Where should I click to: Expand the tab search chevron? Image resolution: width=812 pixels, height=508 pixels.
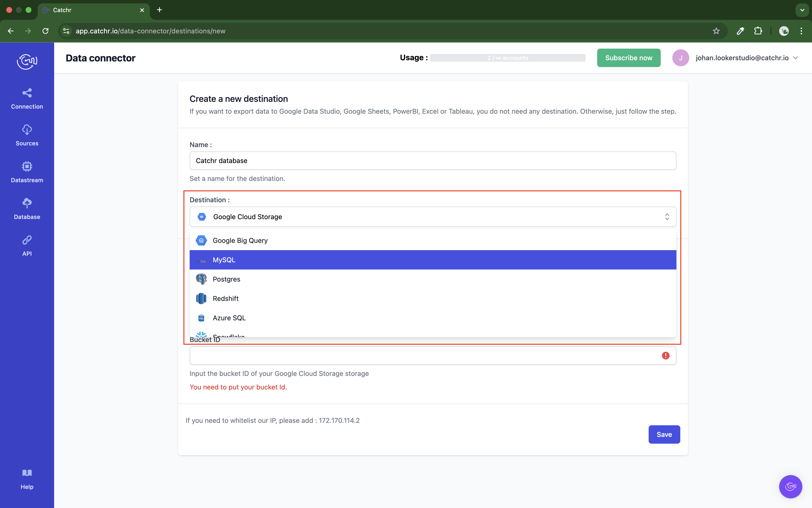(x=802, y=10)
